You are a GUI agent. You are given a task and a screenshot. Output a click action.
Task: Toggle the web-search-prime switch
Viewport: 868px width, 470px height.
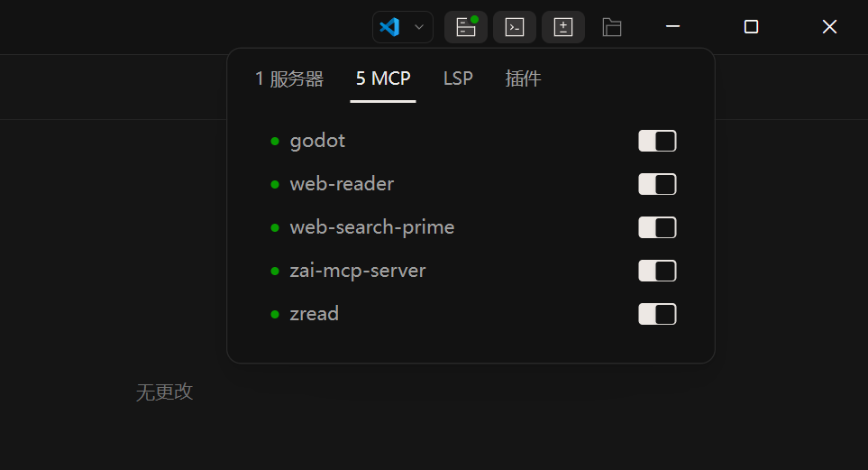pos(657,227)
